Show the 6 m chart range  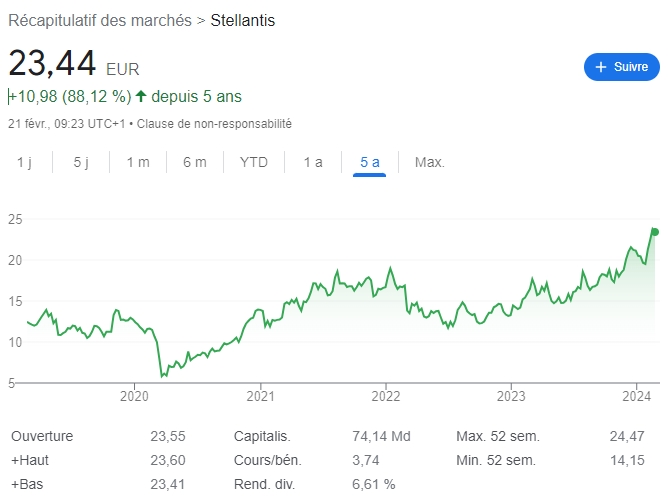coord(195,162)
